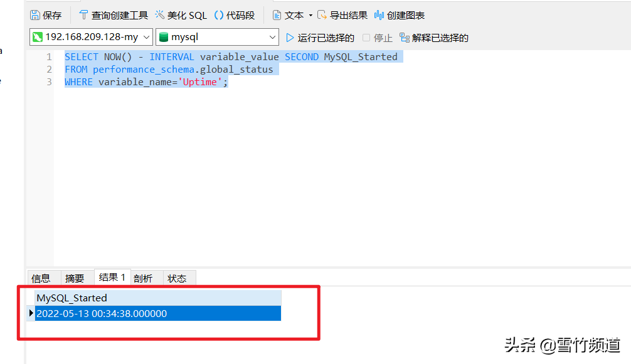
Task: Click the explain selected icon
Action: click(x=405, y=38)
